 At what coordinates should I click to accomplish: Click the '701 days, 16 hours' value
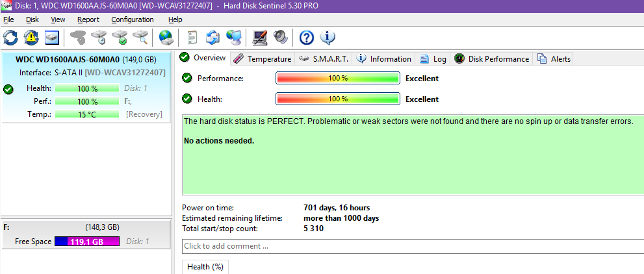click(337, 208)
